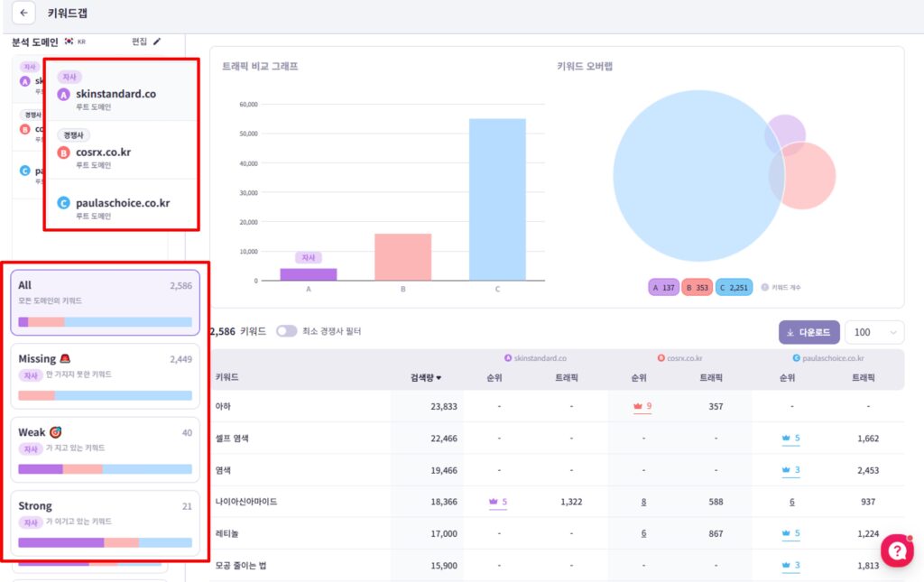Click rank 8 link in 나이아신아마이드 row
Viewport: 924px width, 582px height.
[x=643, y=502]
